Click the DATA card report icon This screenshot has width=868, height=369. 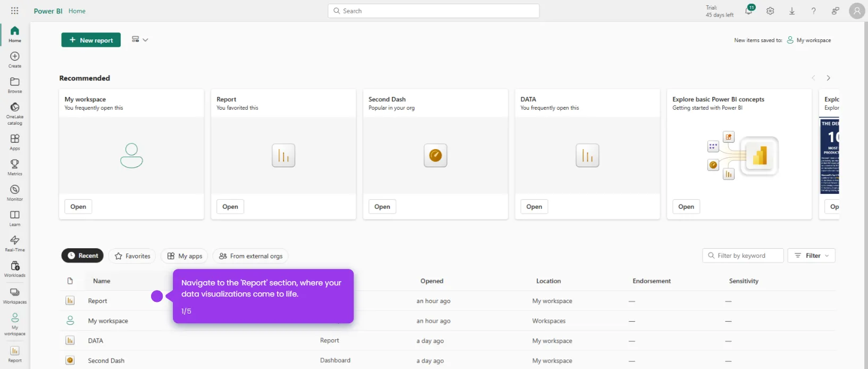pyautogui.click(x=588, y=155)
